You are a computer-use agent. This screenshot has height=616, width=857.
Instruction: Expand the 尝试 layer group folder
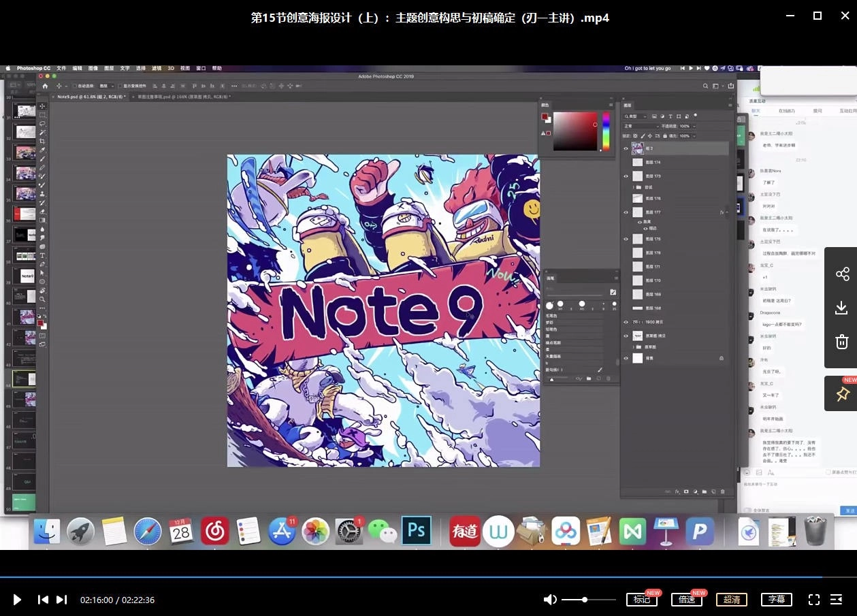tap(634, 187)
